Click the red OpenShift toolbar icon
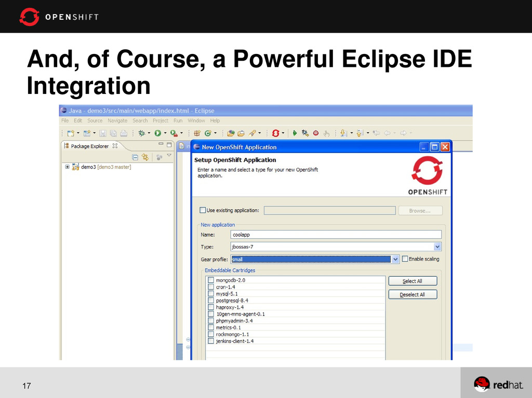 click(x=275, y=133)
